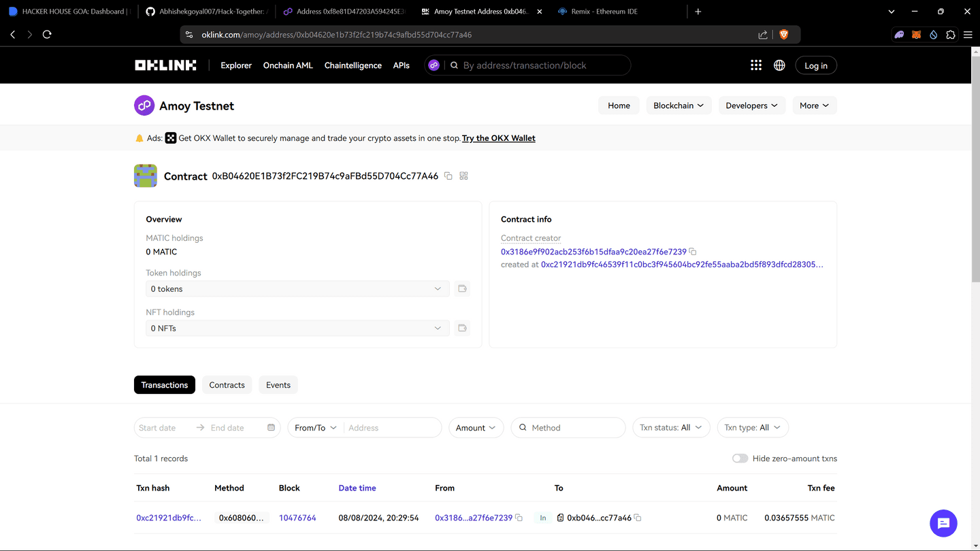Switch to the Events tab

pyautogui.click(x=278, y=385)
